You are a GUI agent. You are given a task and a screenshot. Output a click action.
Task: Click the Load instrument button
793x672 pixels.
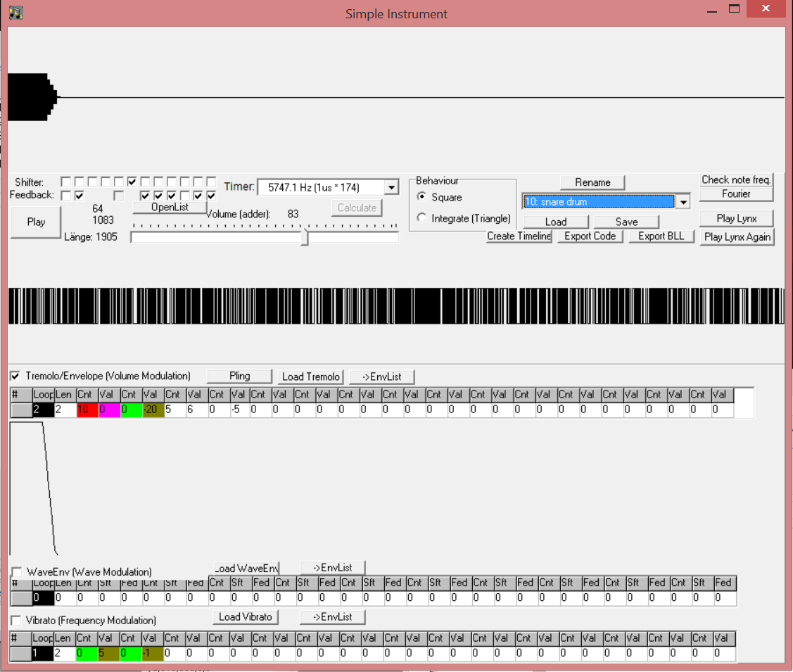(x=555, y=222)
